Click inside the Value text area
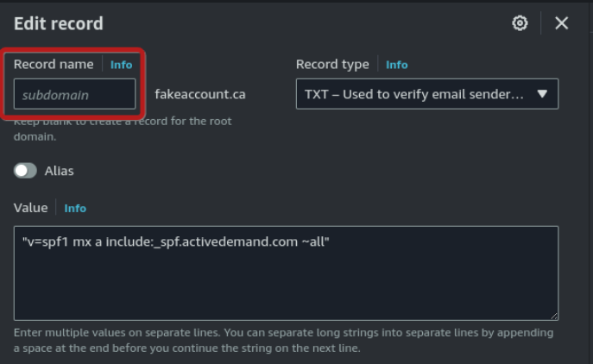This screenshot has width=593, height=364. click(286, 273)
